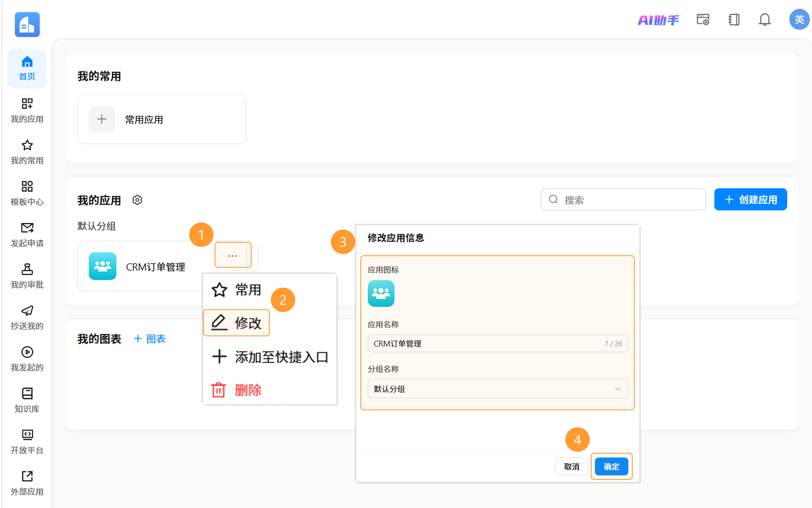Open 抄送我的 in the sidebar
The width and height of the screenshot is (812, 508).
(27, 317)
